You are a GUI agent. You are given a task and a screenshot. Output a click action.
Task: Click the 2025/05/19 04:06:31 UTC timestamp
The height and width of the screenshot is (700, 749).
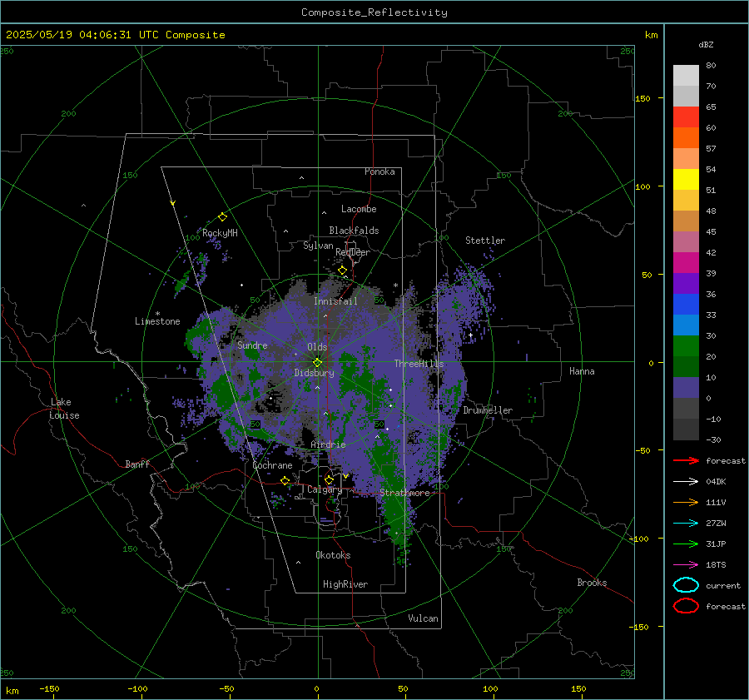82,35
